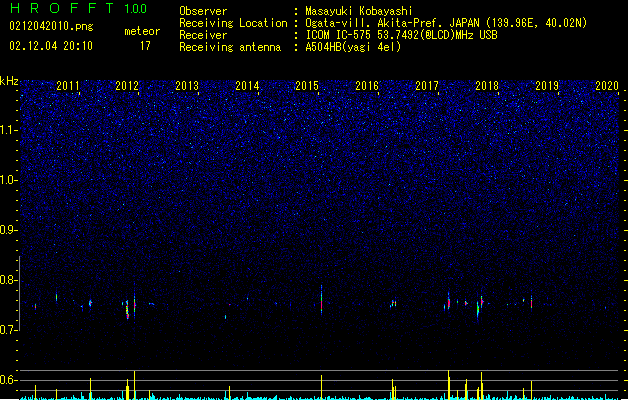Click time marker 2020

607,86
